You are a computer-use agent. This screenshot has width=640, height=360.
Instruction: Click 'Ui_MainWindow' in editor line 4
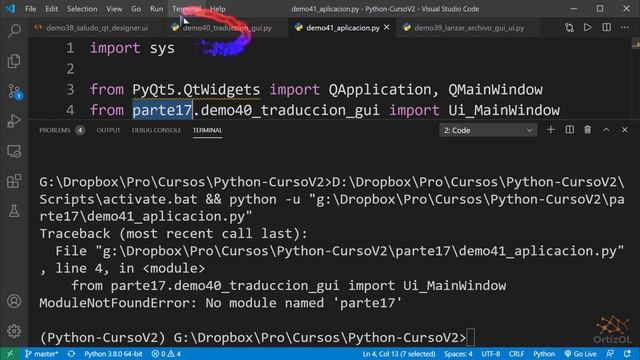pyautogui.click(x=504, y=110)
